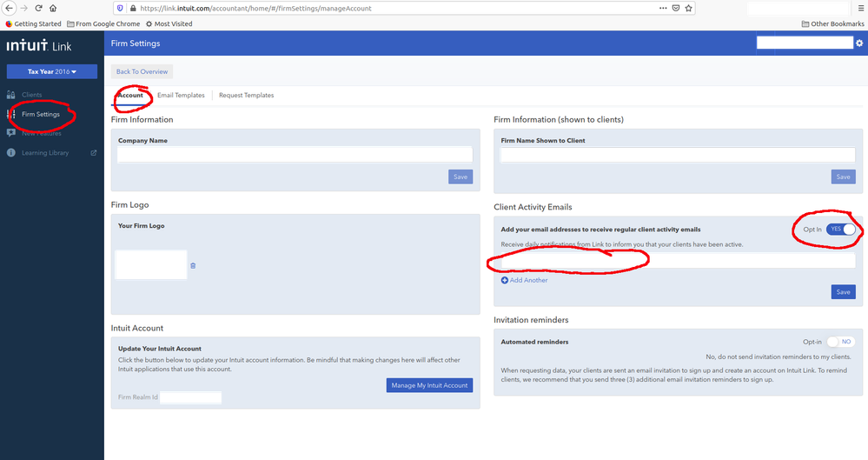Open Other Bookmarks folder
Image resolution: width=868 pixels, height=460 pixels.
(832, 23)
